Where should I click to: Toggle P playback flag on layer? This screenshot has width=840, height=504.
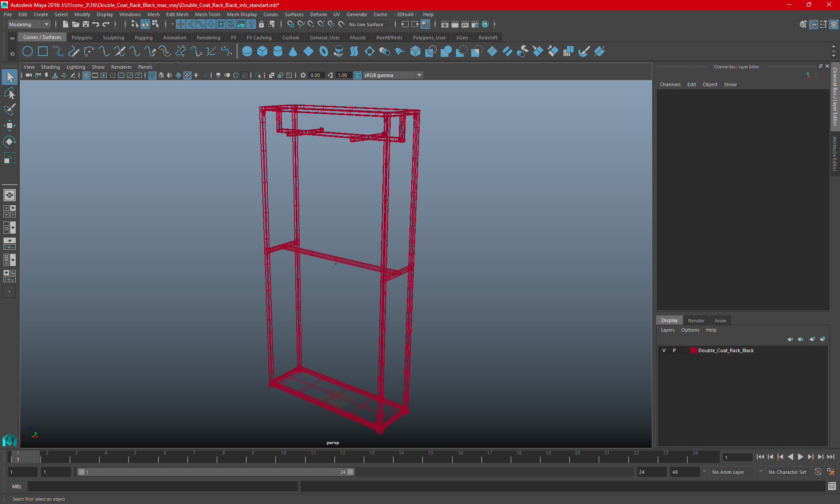click(674, 350)
